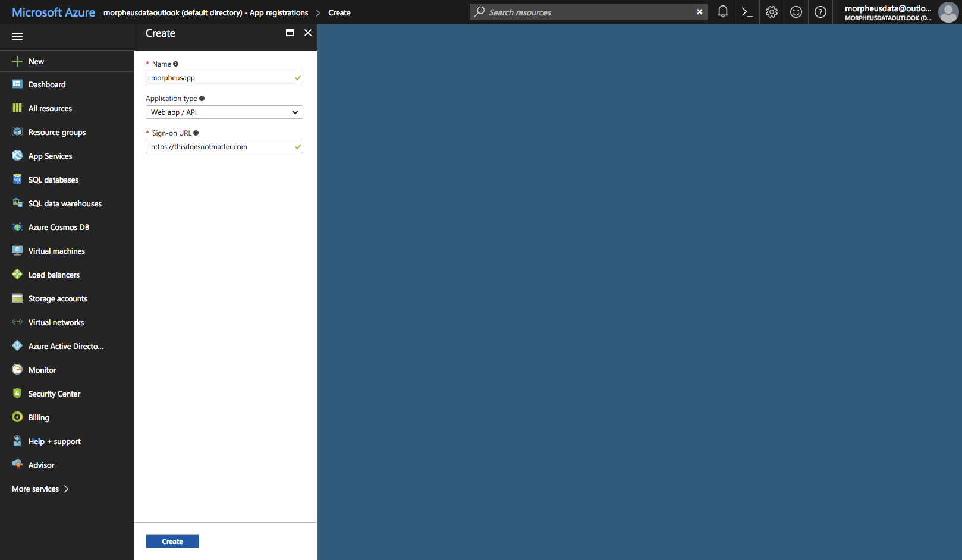Open App registrations breadcrumb link

click(206, 12)
